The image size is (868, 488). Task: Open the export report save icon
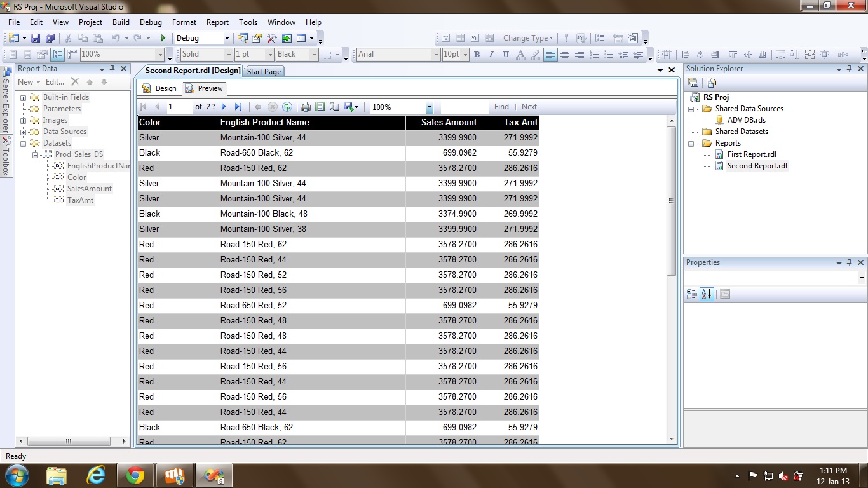[x=349, y=107]
